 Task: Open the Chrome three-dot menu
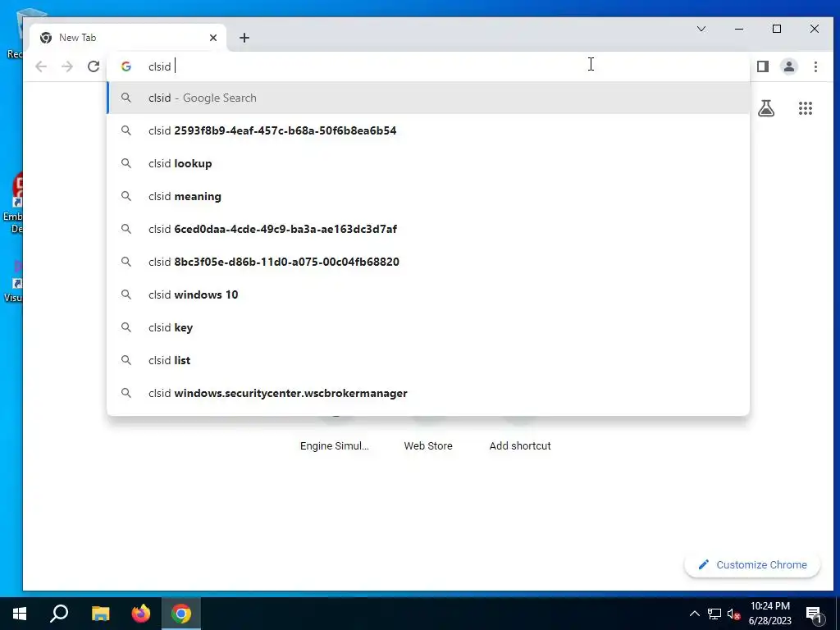(815, 66)
